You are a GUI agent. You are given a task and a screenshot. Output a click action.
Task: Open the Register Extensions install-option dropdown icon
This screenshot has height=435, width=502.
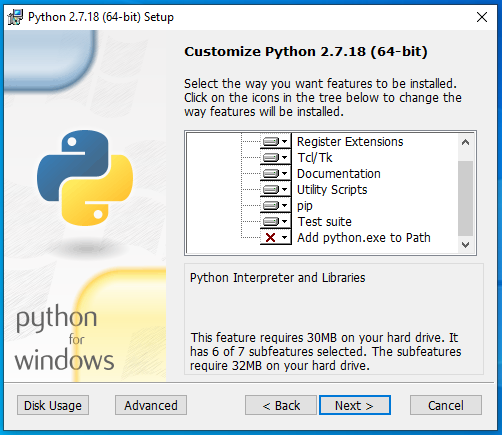pyautogui.click(x=275, y=142)
